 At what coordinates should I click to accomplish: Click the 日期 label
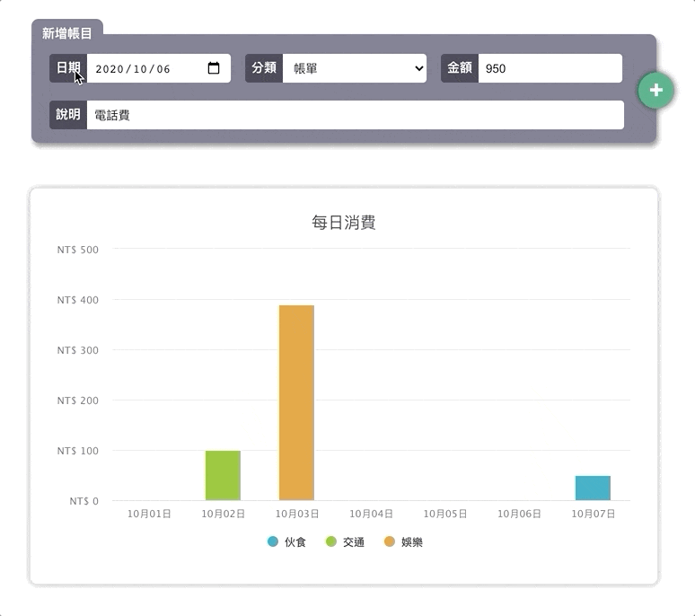click(x=68, y=68)
